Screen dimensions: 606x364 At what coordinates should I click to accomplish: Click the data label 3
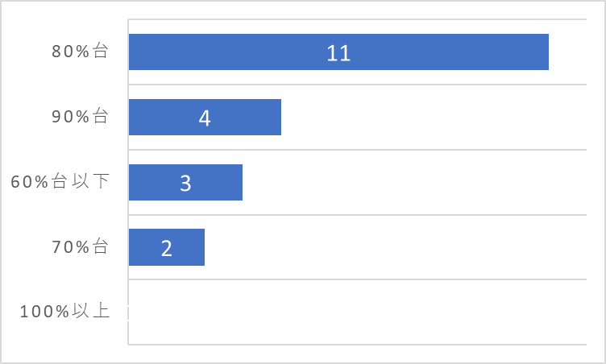(185, 183)
